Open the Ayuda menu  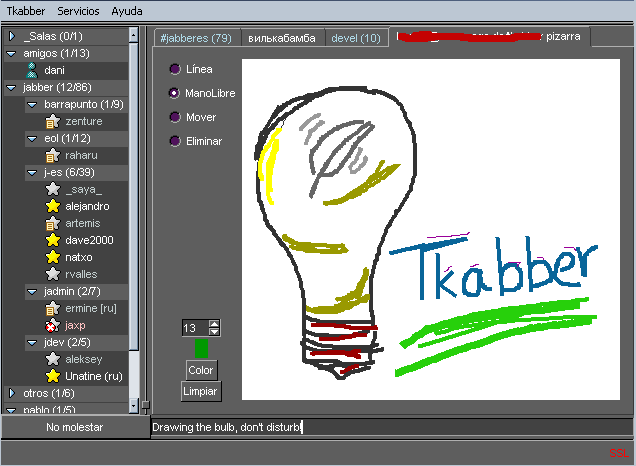pyautogui.click(x=127, y=11)
